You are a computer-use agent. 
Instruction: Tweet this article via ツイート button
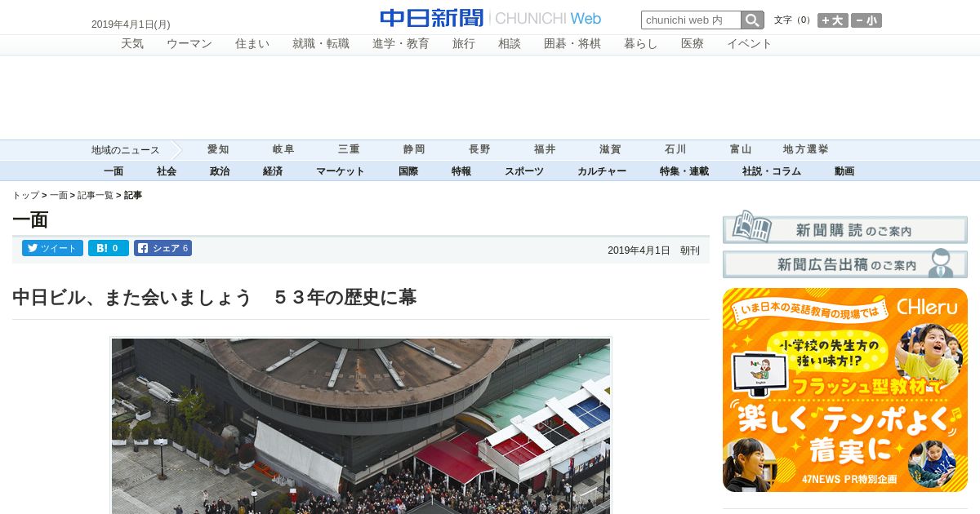tap(52, 248)
